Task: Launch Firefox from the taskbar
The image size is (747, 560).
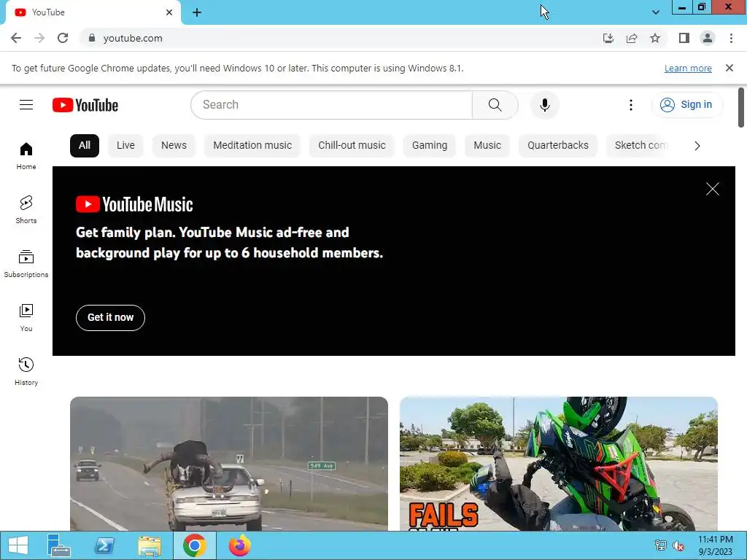Action: point(239,545)
